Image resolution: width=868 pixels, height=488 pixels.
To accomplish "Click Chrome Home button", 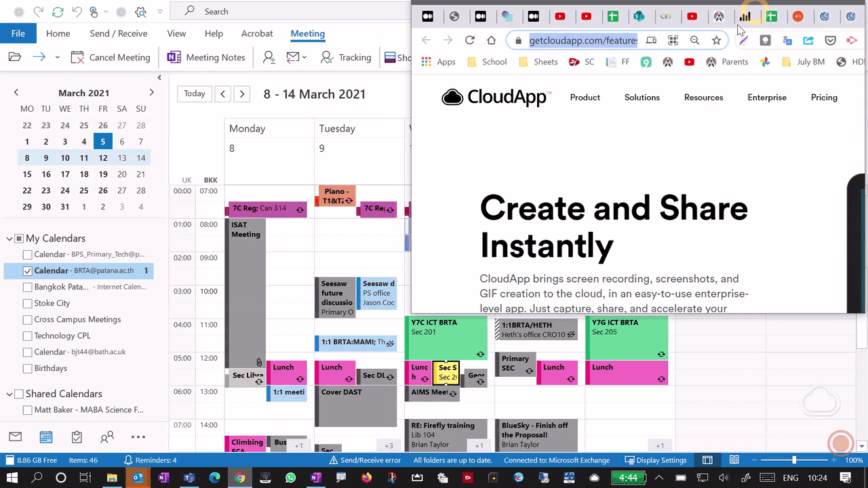I will coord(491,41).
